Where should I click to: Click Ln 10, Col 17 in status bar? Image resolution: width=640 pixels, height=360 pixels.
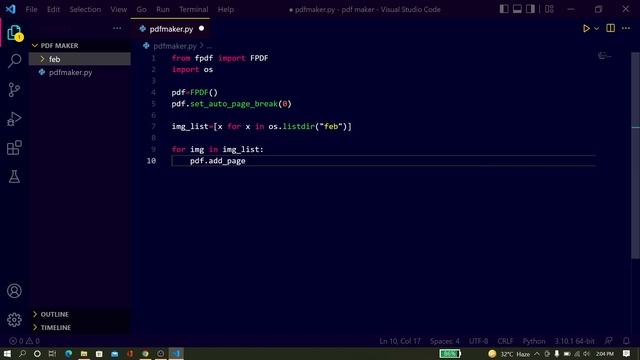(400, 341)
